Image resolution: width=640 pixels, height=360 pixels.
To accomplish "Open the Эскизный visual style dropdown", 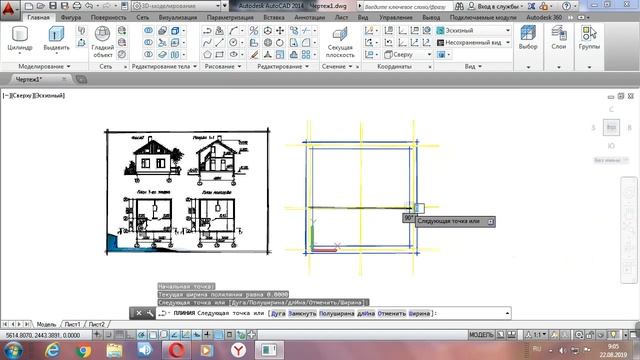I will 473,31.
